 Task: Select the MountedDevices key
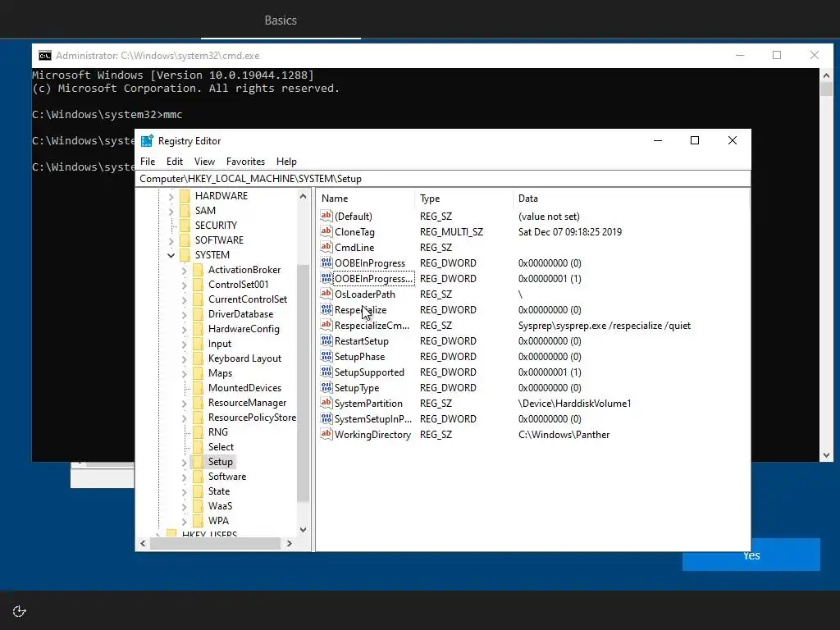[x=244, y=388]
